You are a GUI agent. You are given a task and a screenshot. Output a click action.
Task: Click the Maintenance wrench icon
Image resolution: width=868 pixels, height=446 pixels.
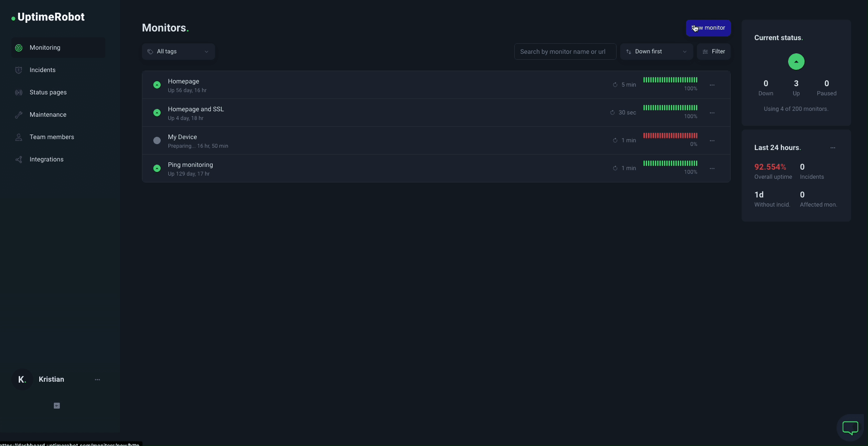19,114
